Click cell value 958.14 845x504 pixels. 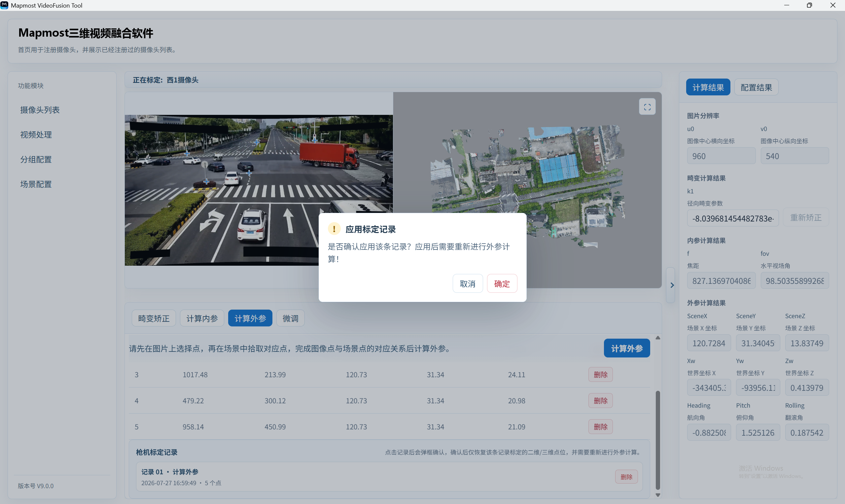193,427
